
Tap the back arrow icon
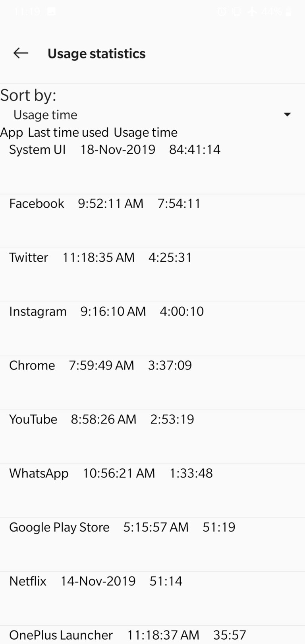click(x=21, y=53)
